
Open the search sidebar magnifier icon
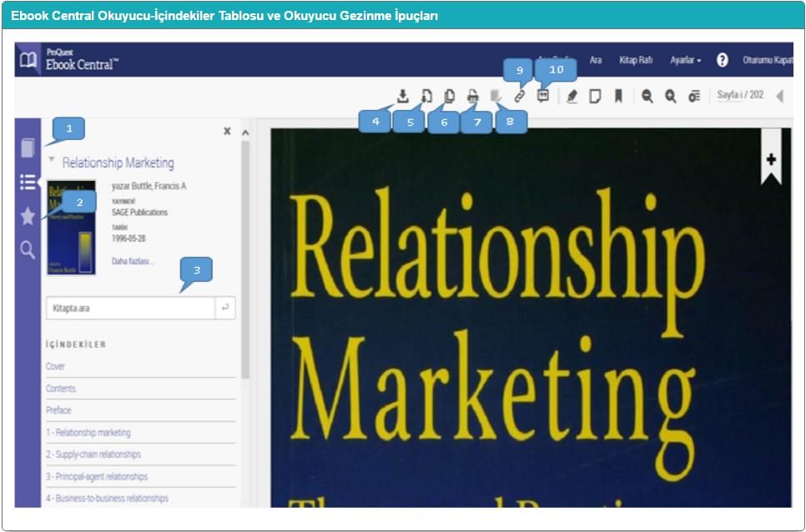28,250
